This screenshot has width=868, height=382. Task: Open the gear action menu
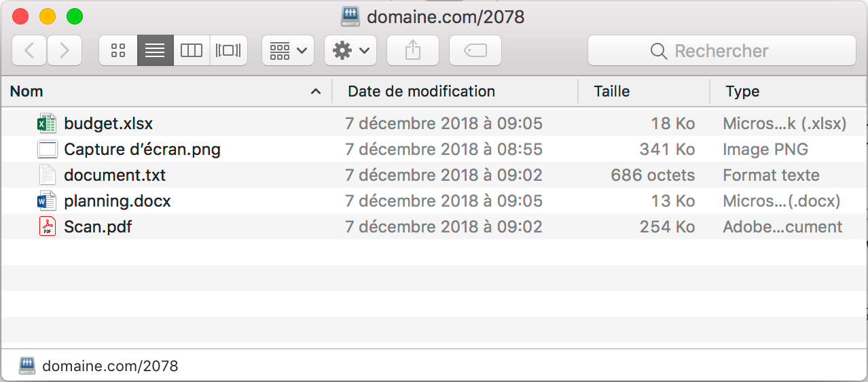(x=350, y=50)
